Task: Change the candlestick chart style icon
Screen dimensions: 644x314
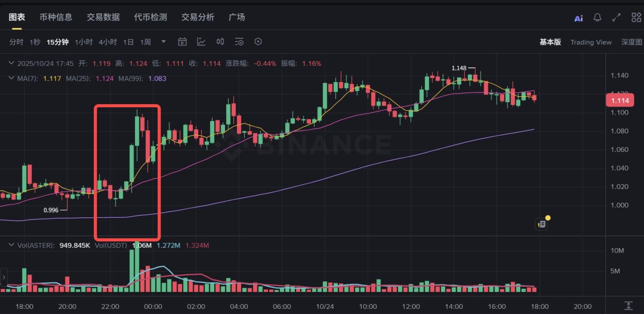Action: 220,42
